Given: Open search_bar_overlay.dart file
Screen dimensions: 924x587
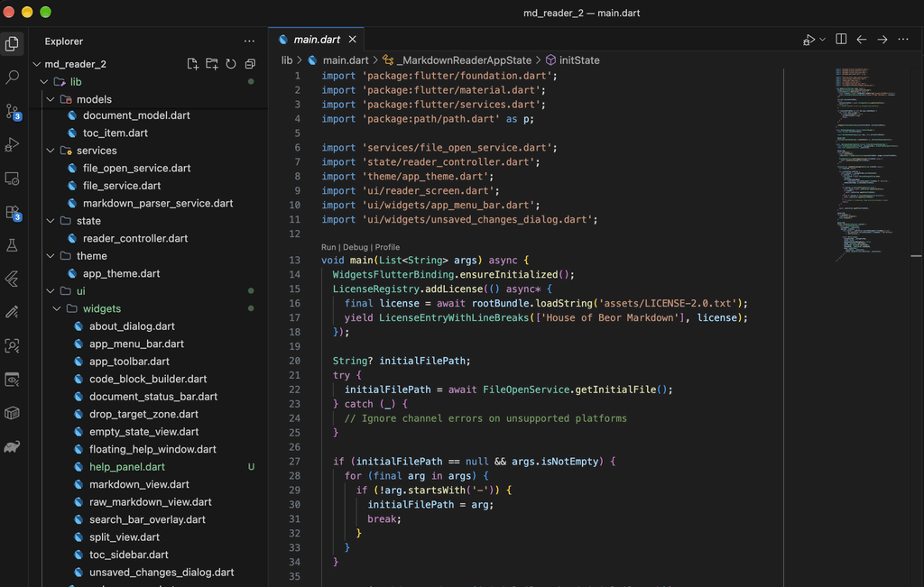Looking at the screenshot, I should click(x=147, y=520).
